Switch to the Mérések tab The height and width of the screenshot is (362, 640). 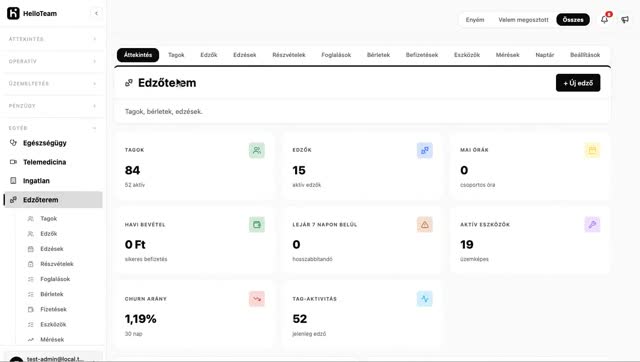click(x=508, y=55)
